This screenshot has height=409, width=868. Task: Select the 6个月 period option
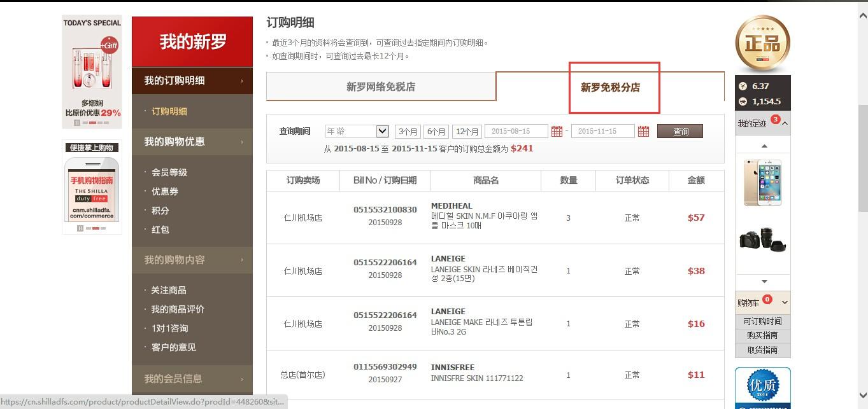tap(436, 132)
